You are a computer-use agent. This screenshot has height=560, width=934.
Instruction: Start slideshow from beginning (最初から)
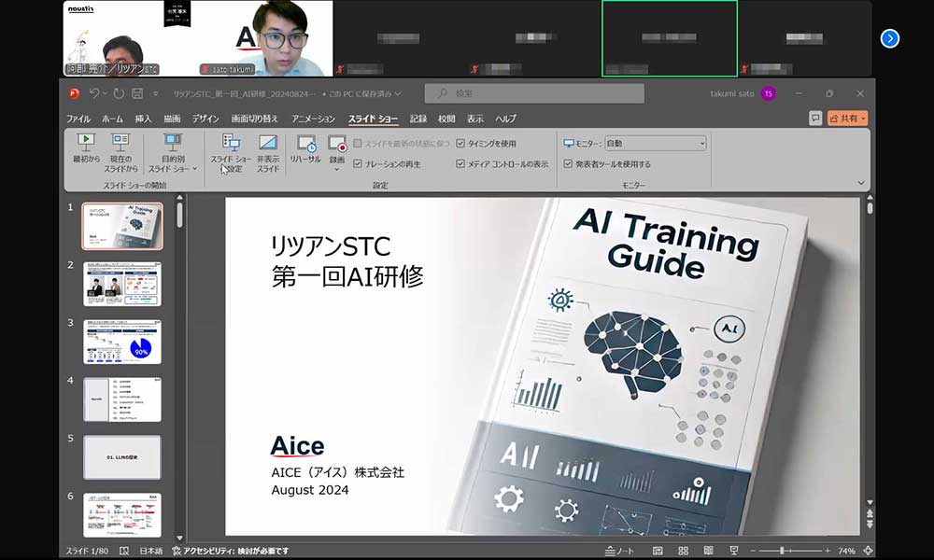pos(86,147)
